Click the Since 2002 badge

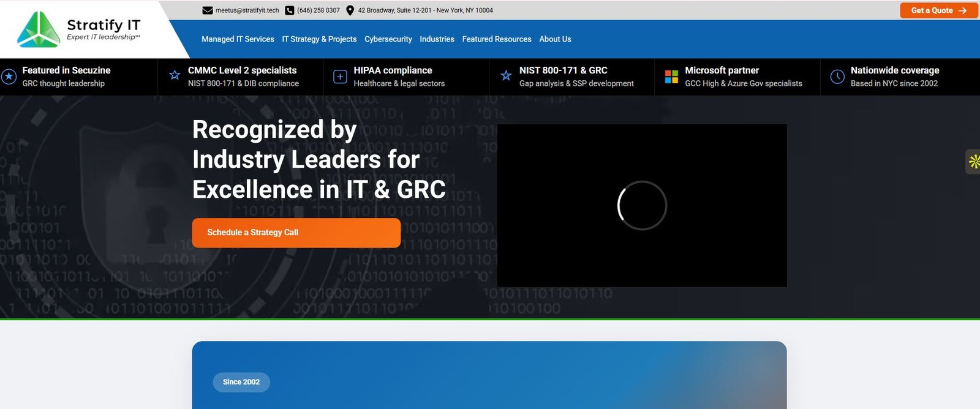tap(241, 382)
